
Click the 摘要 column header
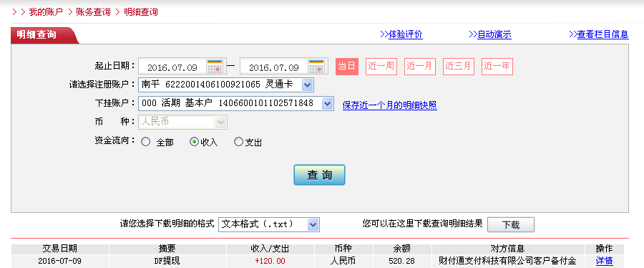pyautogui.click(x=167, y=249)
